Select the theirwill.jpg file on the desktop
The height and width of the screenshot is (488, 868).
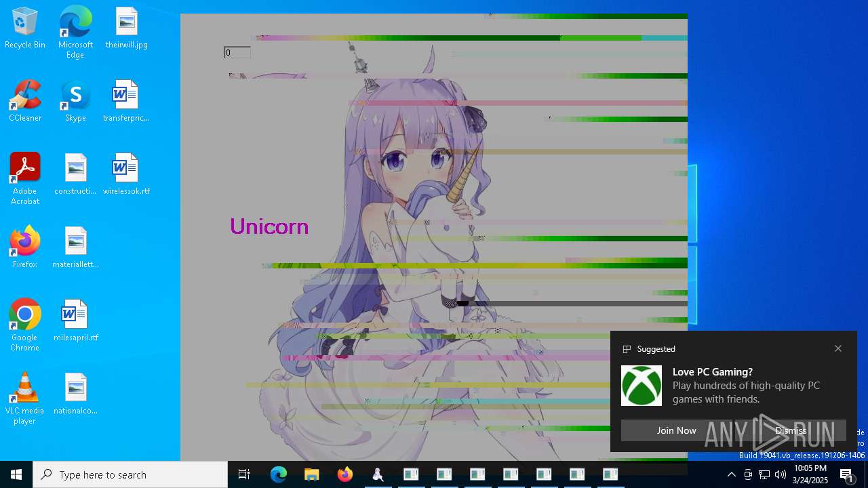[x=126, y=28]
